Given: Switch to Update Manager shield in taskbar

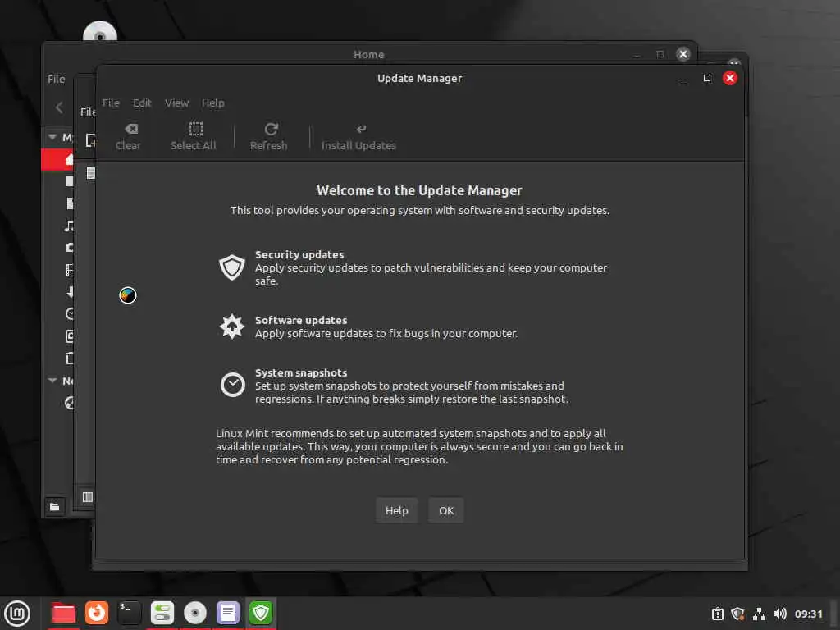Looking at the screenshot, I should coord(261,613).
